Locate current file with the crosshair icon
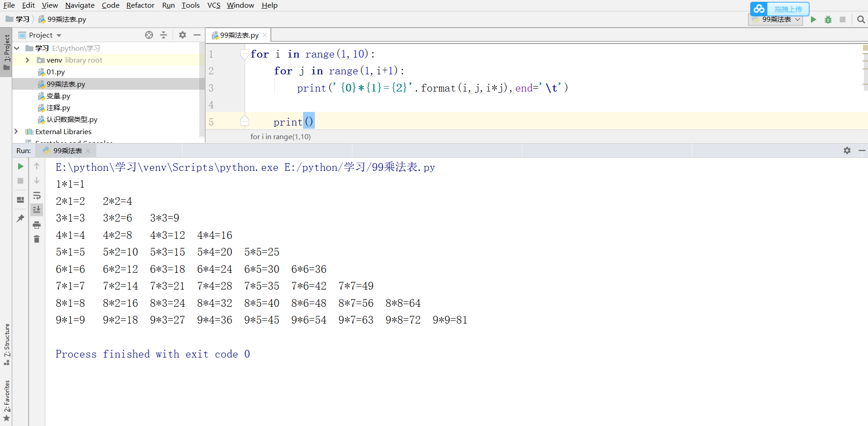The width and height of the screenshot is (868, 426). tap(149, 35)
